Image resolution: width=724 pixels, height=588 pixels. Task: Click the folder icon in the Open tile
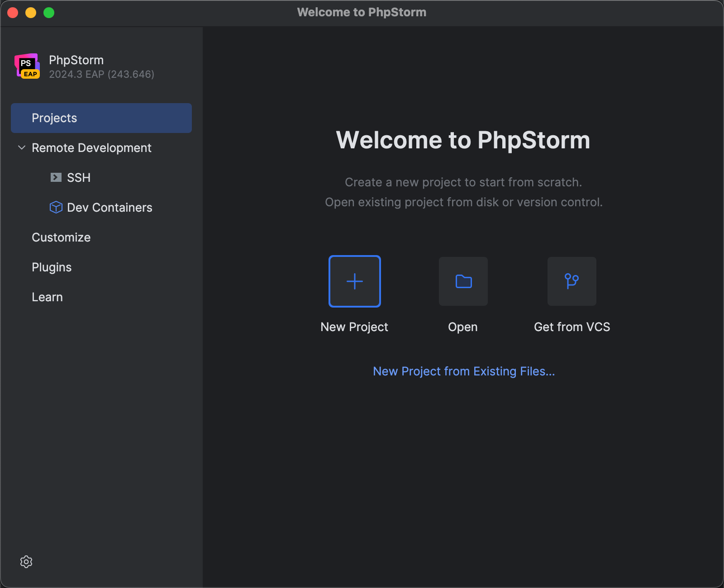tap(463, 281)
